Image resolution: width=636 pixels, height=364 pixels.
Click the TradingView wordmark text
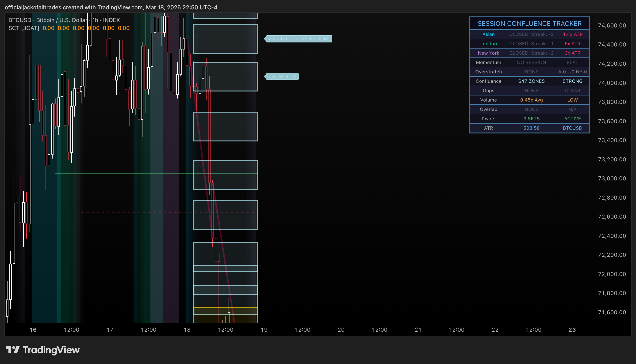tap(51, 350)
